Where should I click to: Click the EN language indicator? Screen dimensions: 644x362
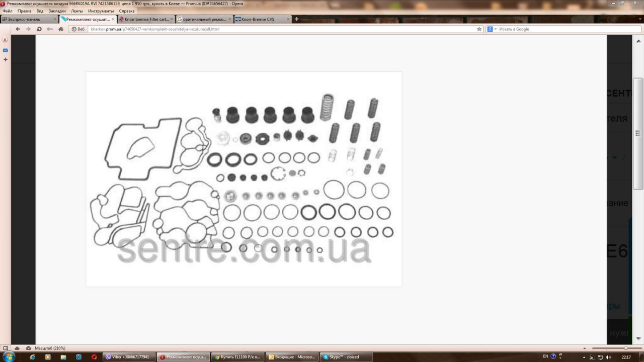pyautogui.click(x=545, y=356)
